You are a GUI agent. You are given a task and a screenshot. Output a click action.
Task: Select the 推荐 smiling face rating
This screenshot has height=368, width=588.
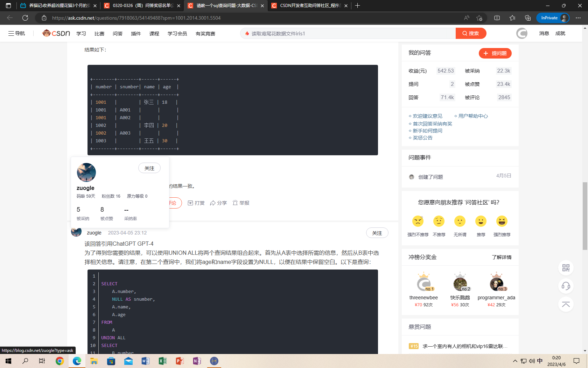pos(481,221)
